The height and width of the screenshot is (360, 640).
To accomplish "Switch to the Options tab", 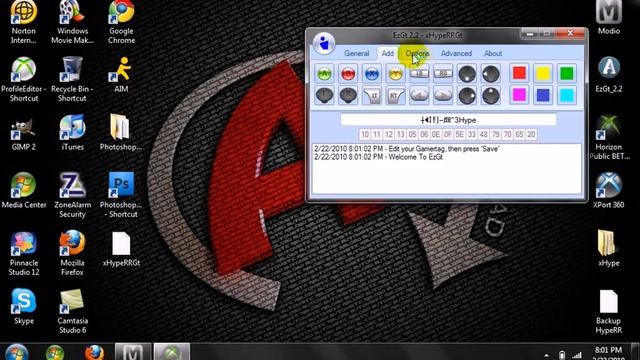I will 417,53.
